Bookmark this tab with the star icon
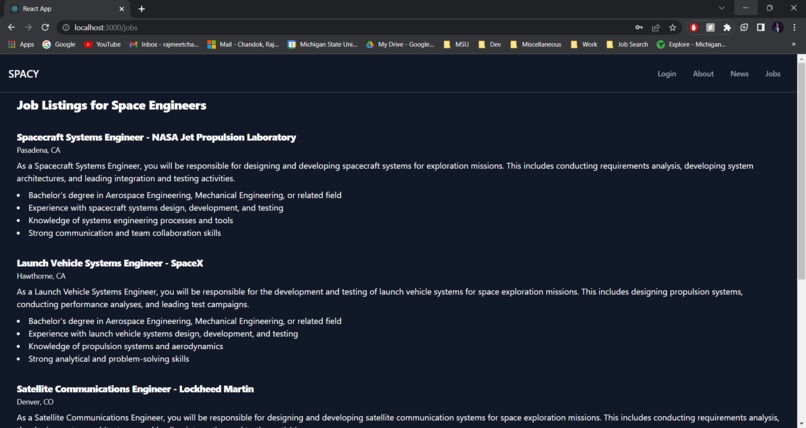806x428 pixels. click(672, 28)
